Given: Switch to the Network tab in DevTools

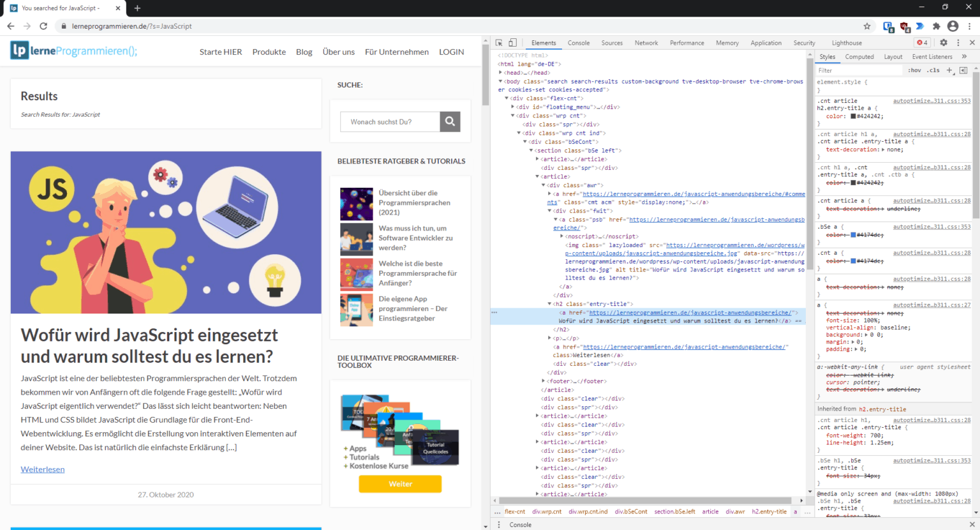Looking at the screenshot, I should click(646, 42).
